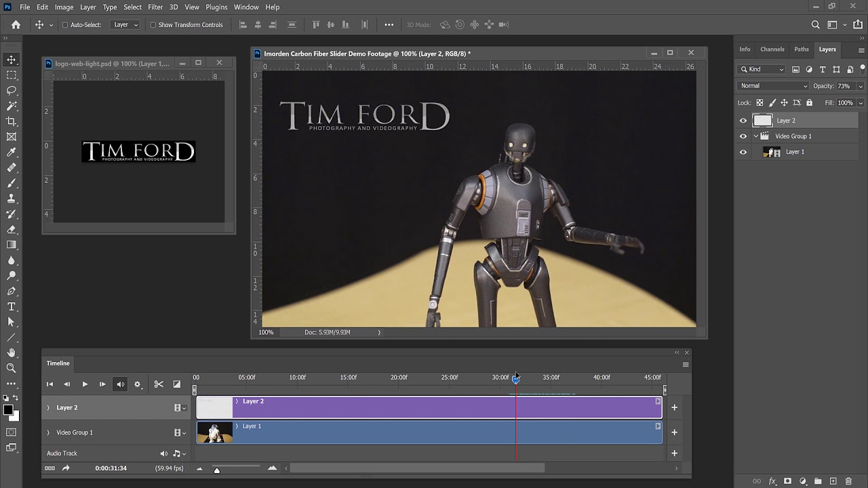The width and height of the screenshot is (868, 488).
Task: Select the Pen tool
Action: pyautogui.click(x=11, y=291)
